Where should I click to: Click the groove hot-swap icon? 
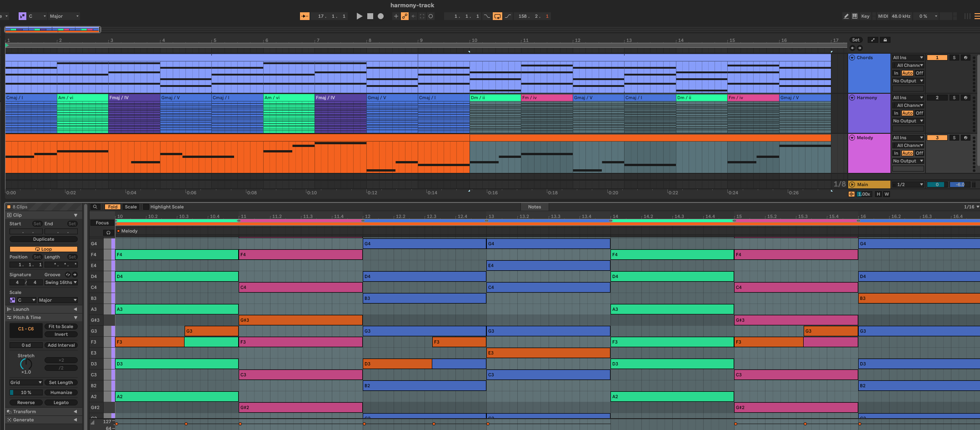[68, 275]
